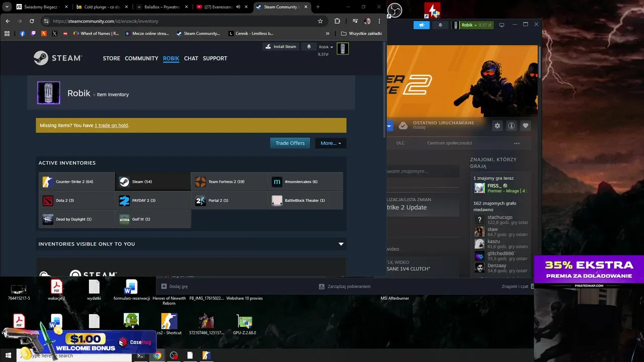Image resolution: width=644 pixels, height=362 pixels.
Task: Open the ROBIK profile menu
Action: (x=171, y=58)
